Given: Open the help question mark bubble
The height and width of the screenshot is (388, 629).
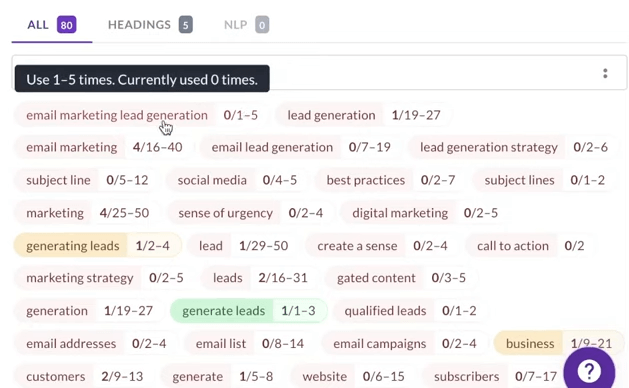Looking at the screenshot, I should (x=589, y=371).
